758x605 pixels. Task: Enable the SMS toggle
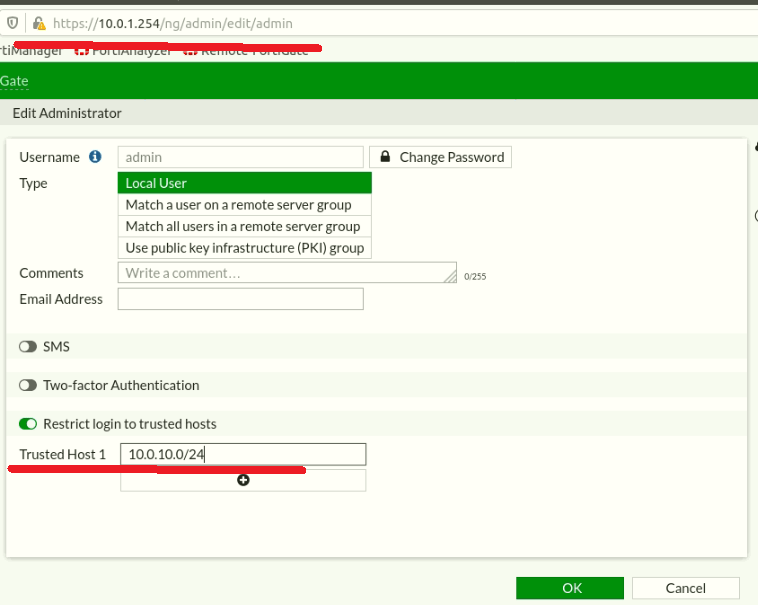tap(28, 346)
